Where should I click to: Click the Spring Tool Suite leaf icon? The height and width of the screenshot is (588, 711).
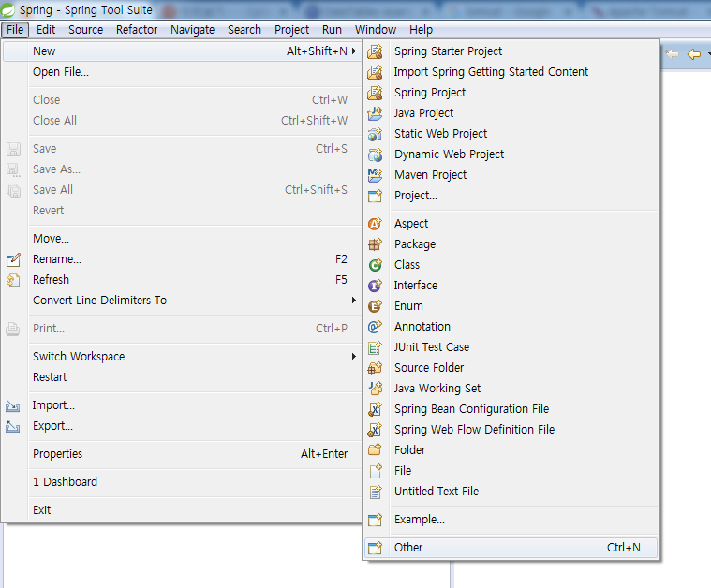pos(7,9)
